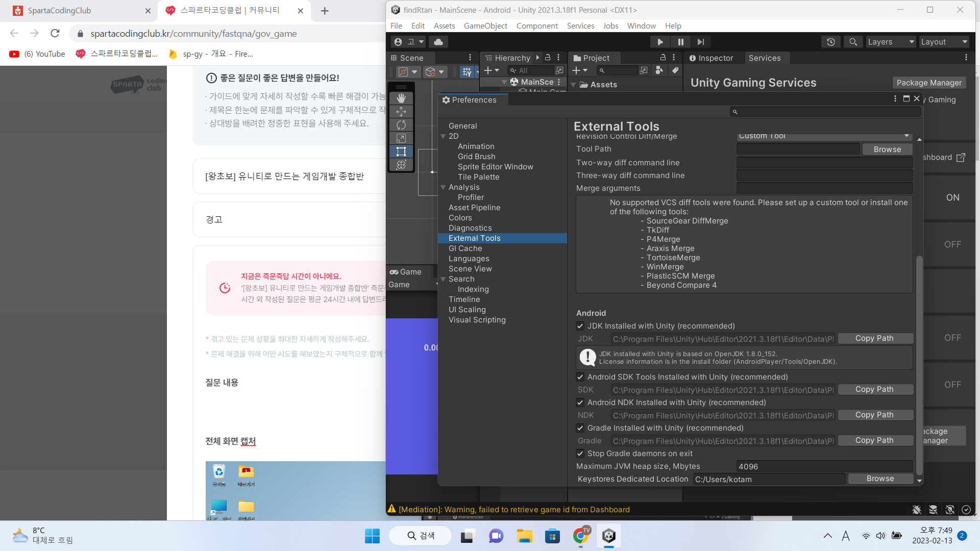Viewport: 980px width, 551px height.
Task: Search by label in Project panel
Action: [x=675, y=70]
